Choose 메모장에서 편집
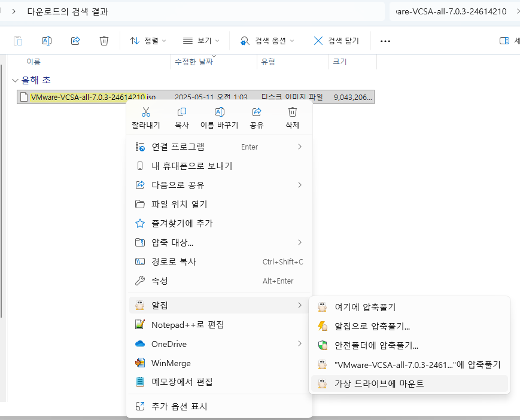520x420 pixels. pyautogui.click(x=219, y=382)
